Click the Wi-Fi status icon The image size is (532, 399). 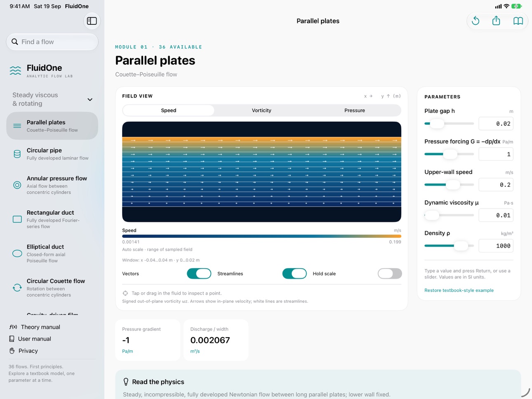tap(506, 6)
